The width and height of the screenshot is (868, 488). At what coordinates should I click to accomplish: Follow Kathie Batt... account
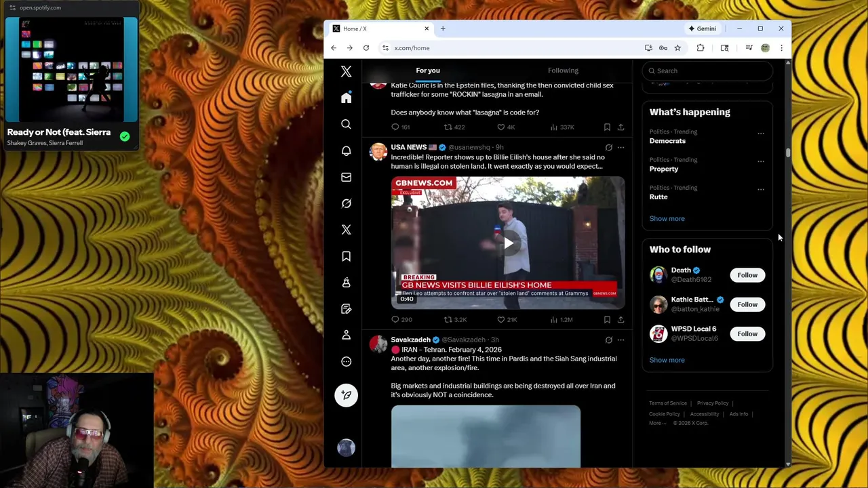point(747,304)
